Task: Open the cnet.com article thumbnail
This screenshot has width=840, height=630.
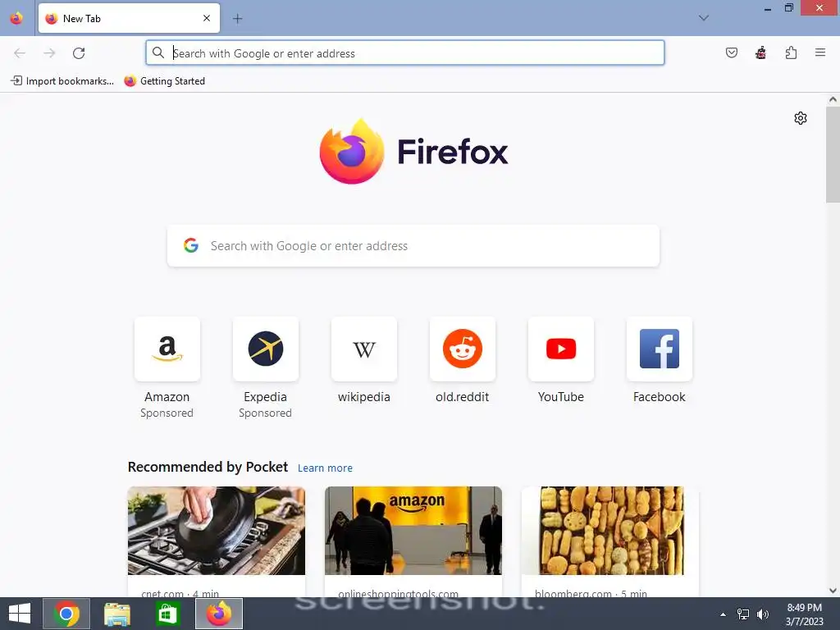Action: 217,531
